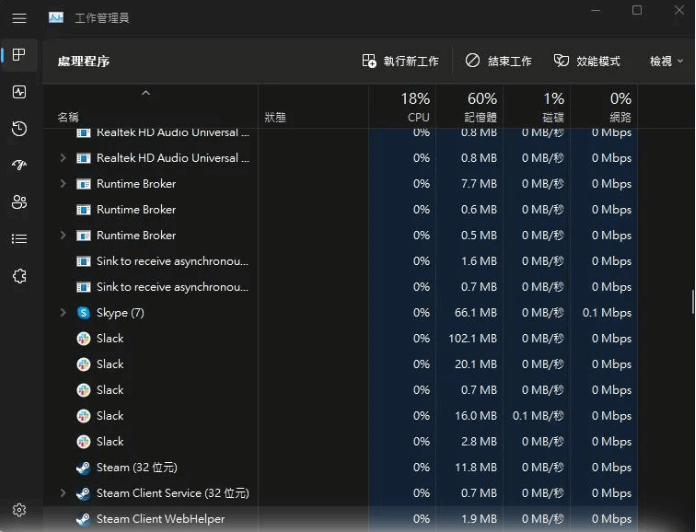Screen dimensions: 696x532
Task: Select the Slack process using 102.1 MB
Action: [x=340, y=338]
